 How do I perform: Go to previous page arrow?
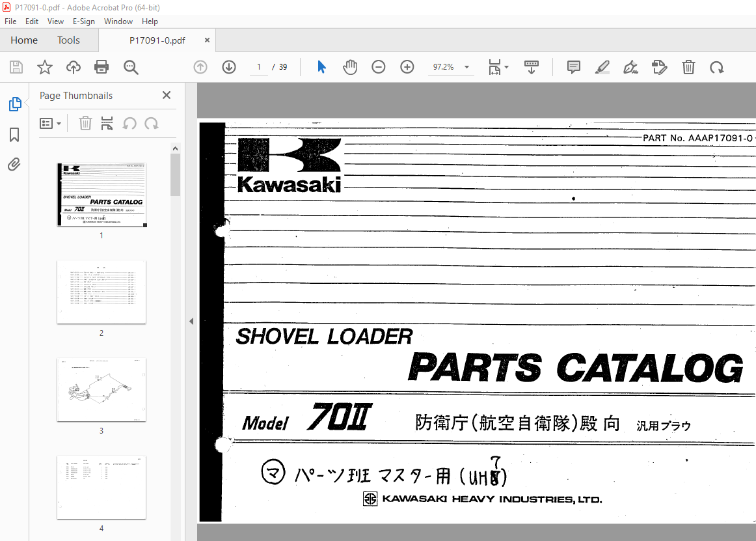(200, 67)
